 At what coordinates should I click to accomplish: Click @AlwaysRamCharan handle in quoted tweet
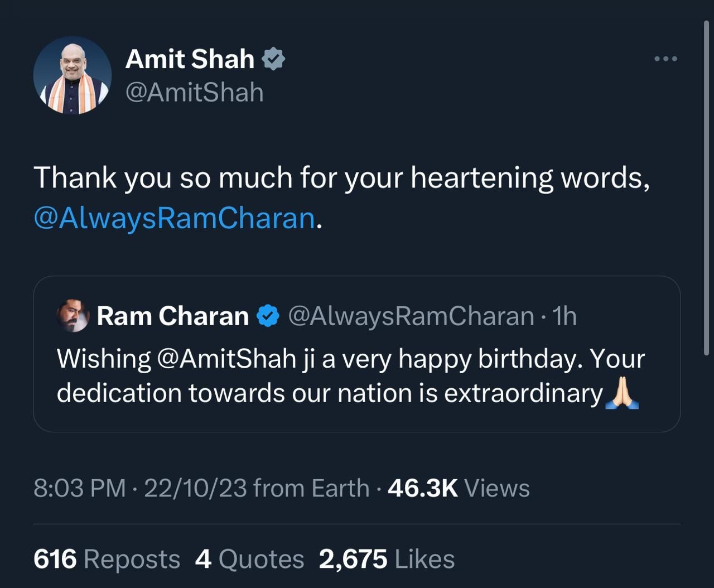pyautogui.click(x=411, y=316)
